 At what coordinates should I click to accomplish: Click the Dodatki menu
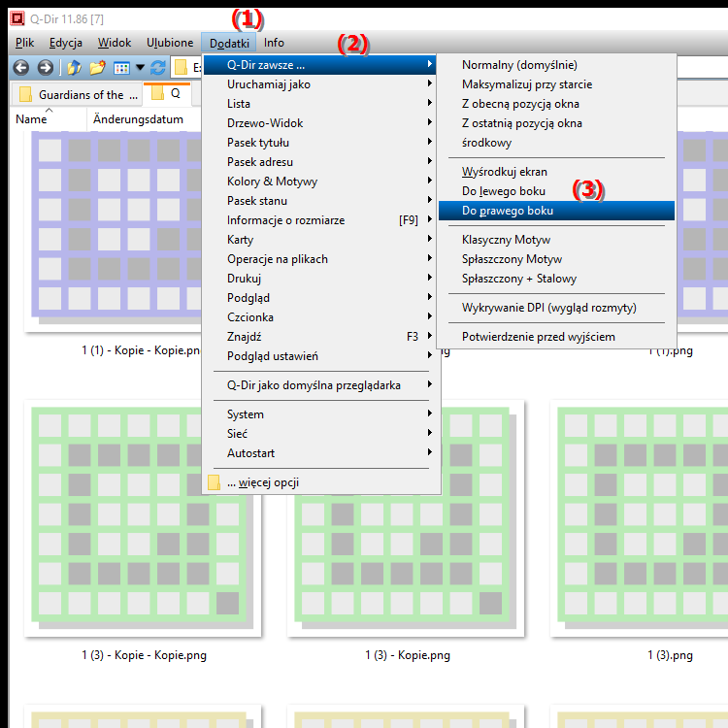click(x=229, y=43)
